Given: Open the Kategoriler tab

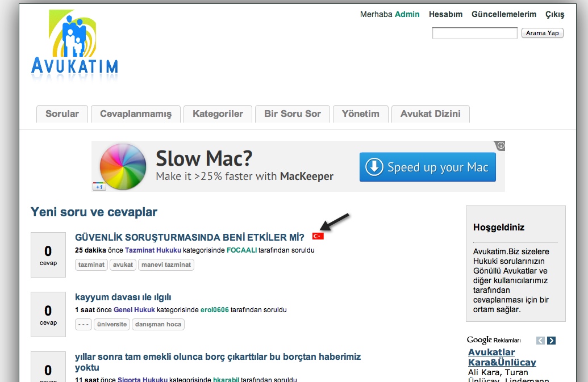Looking at the screenshot, I should [x=218, y=114].
